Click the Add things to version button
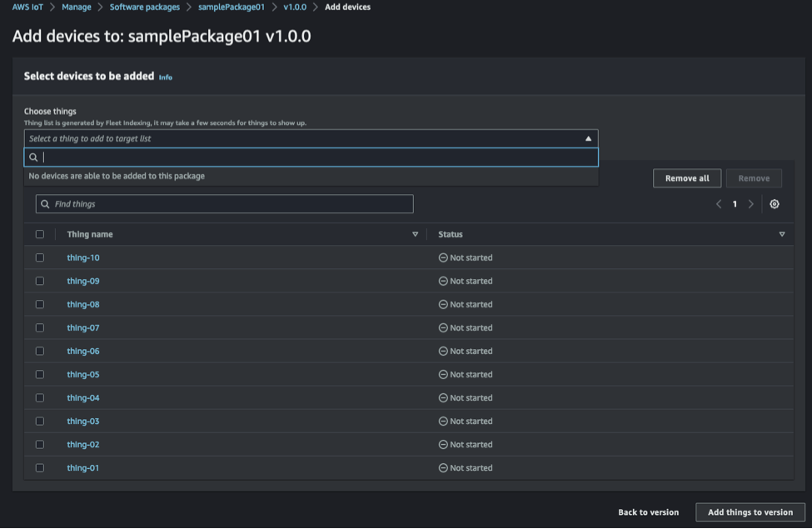The height and width of the screenshot is (529, 812). pyautogui.click(x=750, y=512)
